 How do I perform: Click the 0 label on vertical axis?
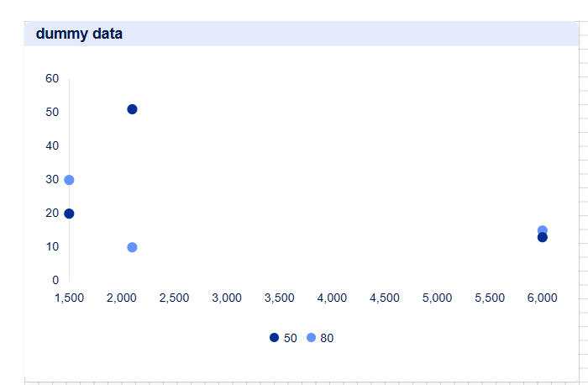(x=55, y=280)
